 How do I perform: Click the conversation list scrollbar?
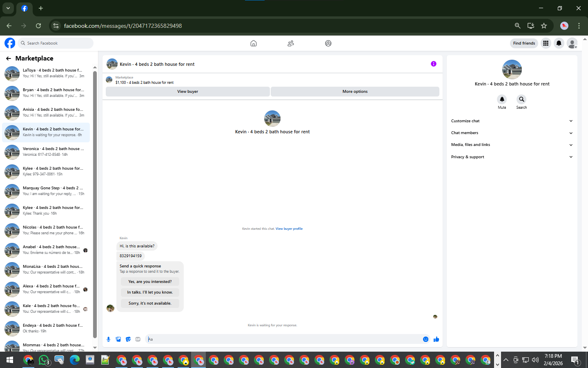(x=95, y=204)
